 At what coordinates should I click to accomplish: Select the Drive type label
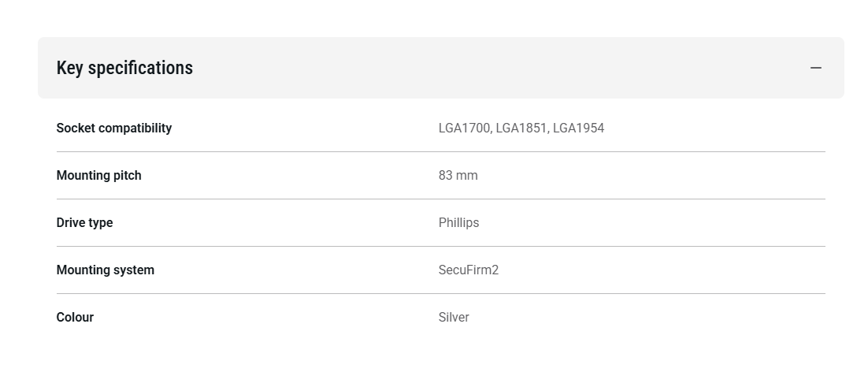(84, 222)
